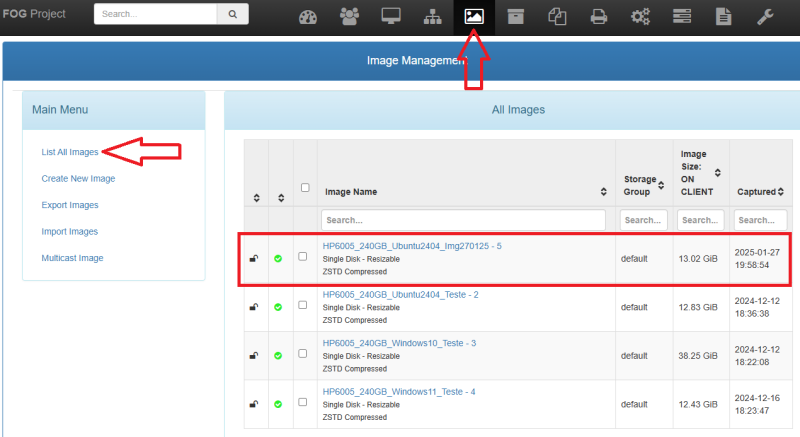Open the Reports document icon

pos(723,17)
